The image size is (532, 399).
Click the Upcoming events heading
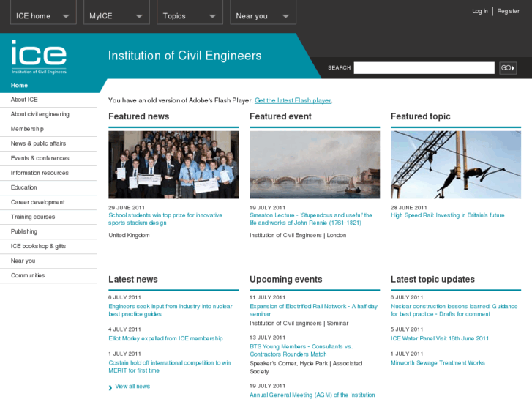coord(286,280)
